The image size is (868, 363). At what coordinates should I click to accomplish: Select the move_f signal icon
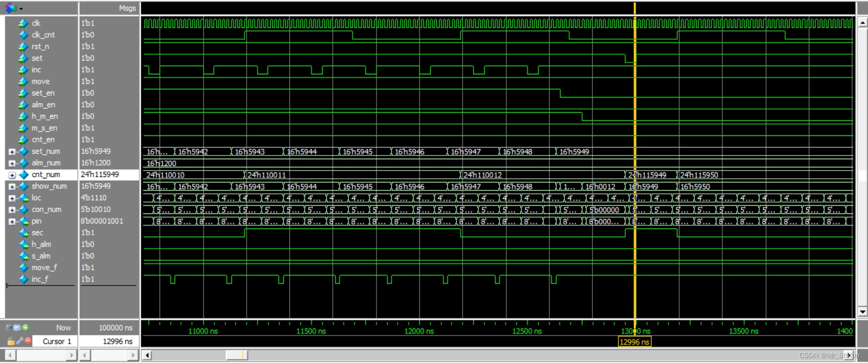[23, 268]
